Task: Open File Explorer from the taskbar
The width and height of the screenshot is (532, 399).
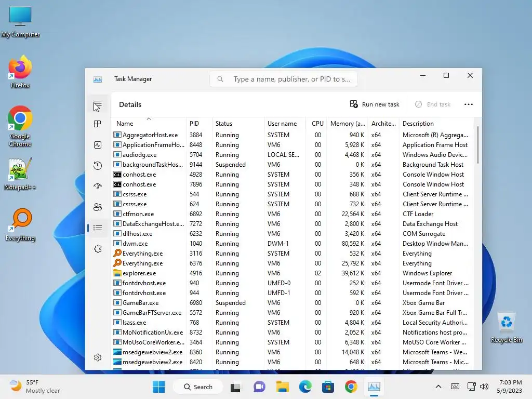Action: pos(282,387)
